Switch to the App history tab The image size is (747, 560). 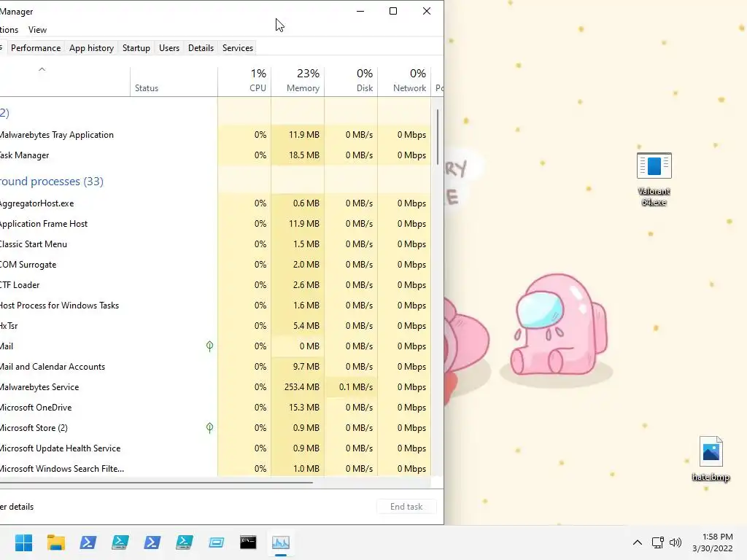click(91, 48)
